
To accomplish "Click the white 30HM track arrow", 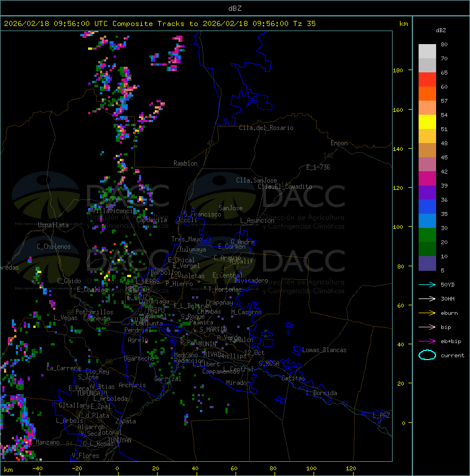I will (427, 298).
